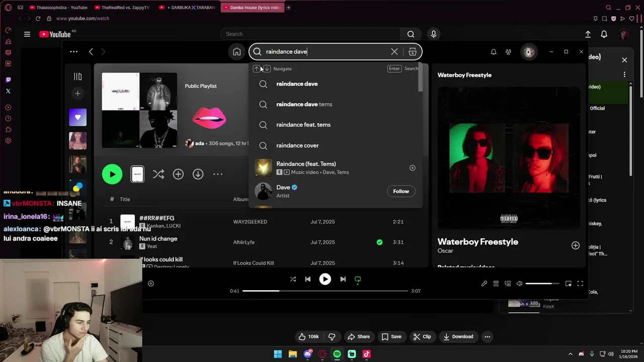The image size is (644, 362).
Task: Add current track plus icon near player
Action: pyautogui.click(x=150, y=284)
